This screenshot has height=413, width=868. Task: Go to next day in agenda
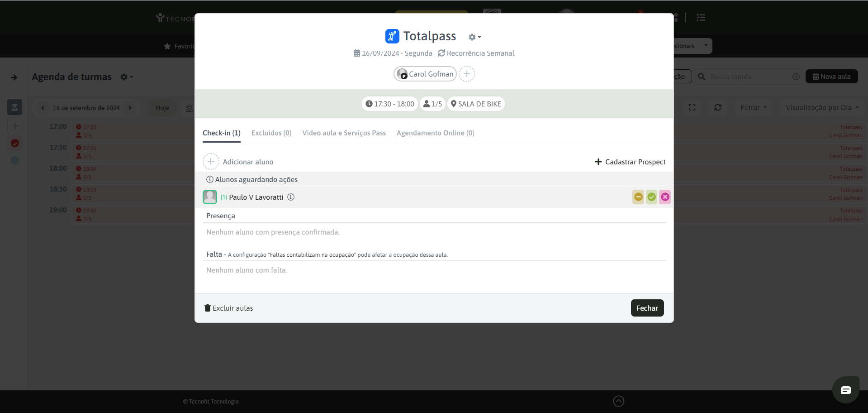tap(130, 108)
